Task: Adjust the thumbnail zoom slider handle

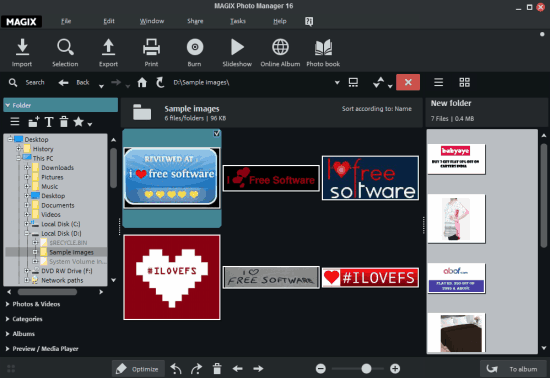Action: [366, 369]
